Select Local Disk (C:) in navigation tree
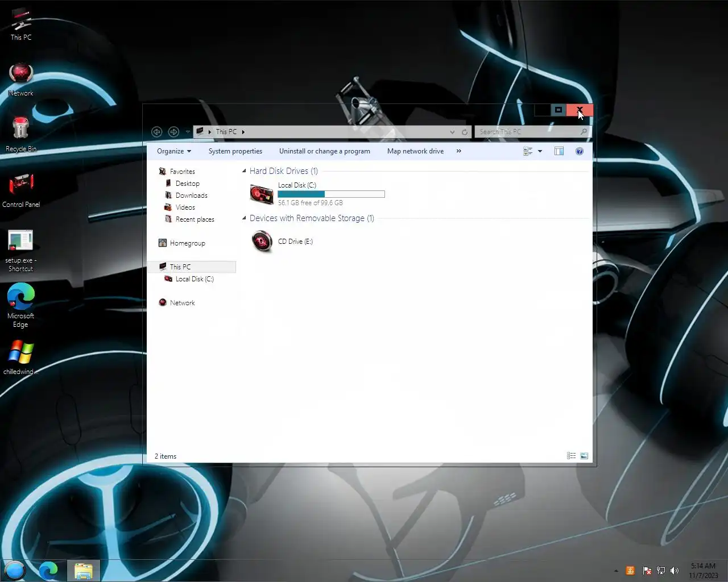The width and height of the screenshot is (728, 582). (x=195, y=279)
